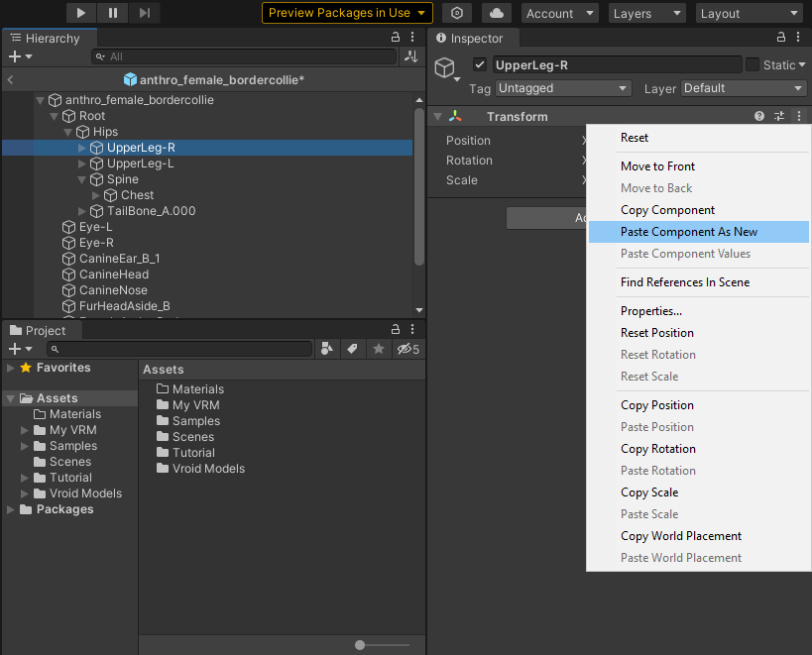Expand the Chest tree node
The width and height of the screenshot is (812, 655).
(96, 195)
